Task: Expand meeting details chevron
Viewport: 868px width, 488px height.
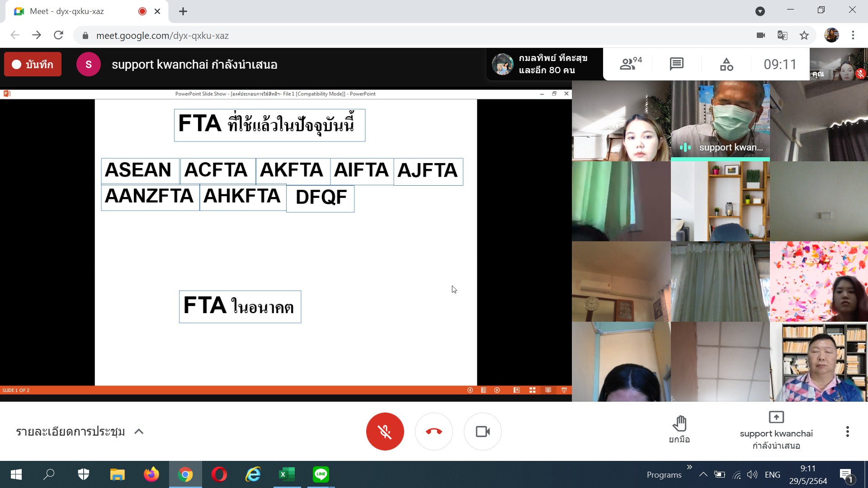Action: (139, 432)
